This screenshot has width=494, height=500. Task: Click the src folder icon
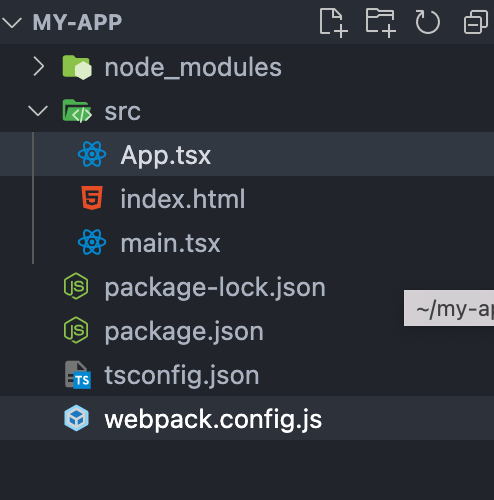click(77, 111)
